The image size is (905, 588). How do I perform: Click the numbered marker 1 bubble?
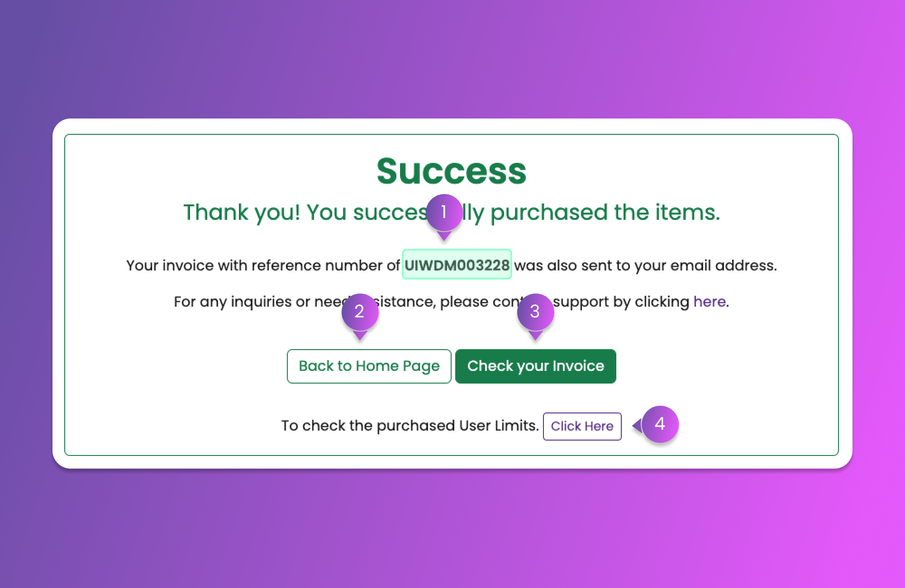[x=444, y=212]
